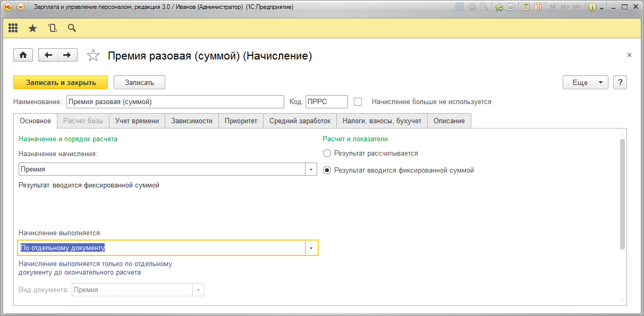Open help with the question mark button
This screenshot has width=644, height=316.
pos(620,82)
